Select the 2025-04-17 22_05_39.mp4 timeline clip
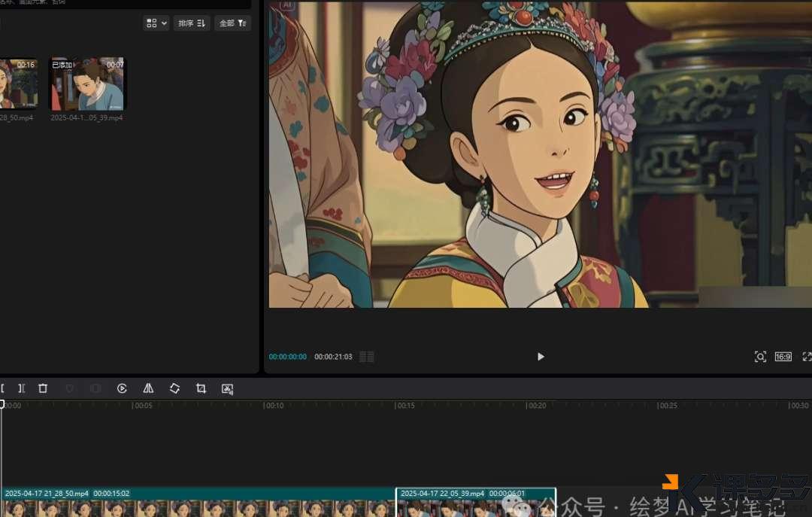 point(476,502)
